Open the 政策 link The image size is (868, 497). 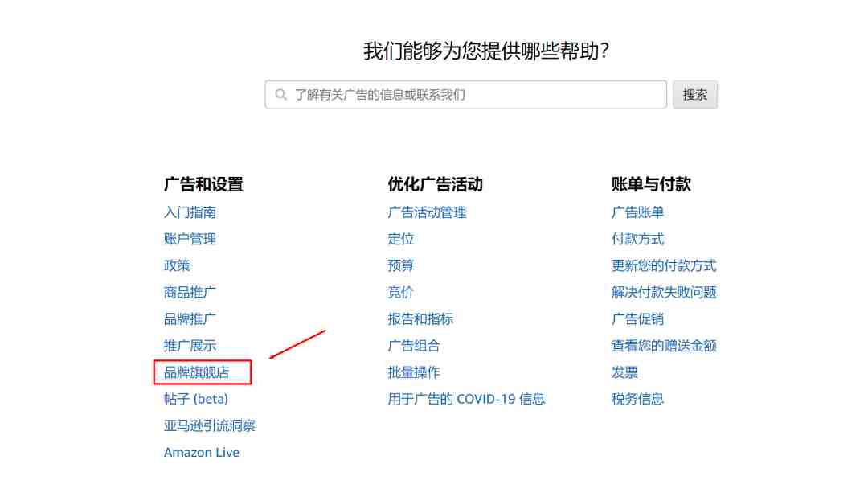pyautogui.click(x=177, y=265)
